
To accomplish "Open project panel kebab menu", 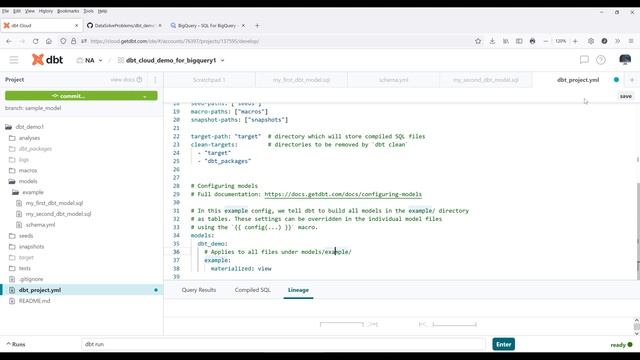I will pos(155,80).
